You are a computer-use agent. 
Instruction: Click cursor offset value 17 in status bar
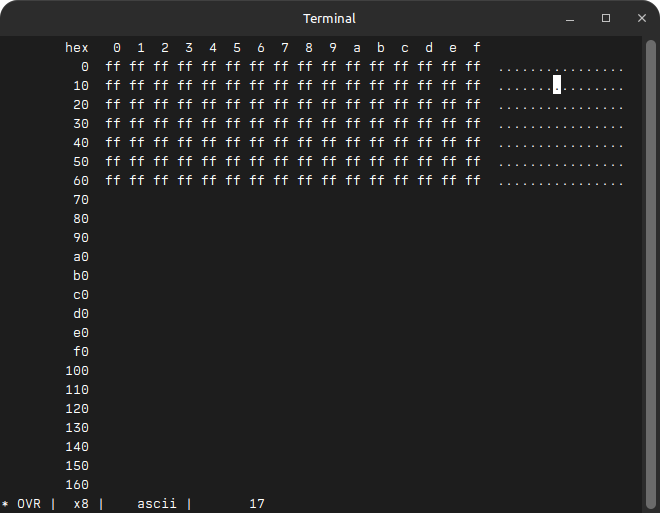coord(257,504)
